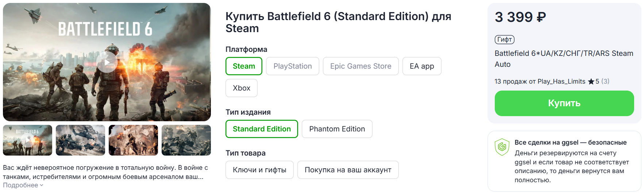Select the Xbox platform option
Viewport: 644px width, 195px height.
tap(241, 88)
